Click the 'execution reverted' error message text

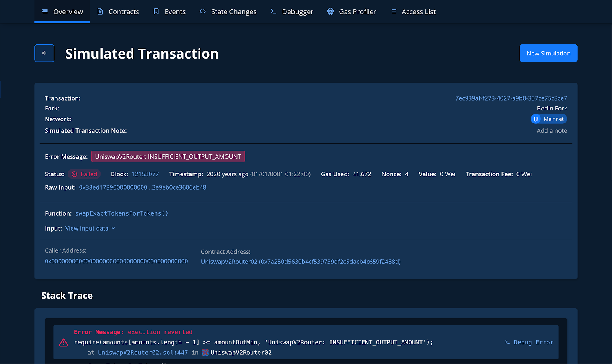[160, 332]
